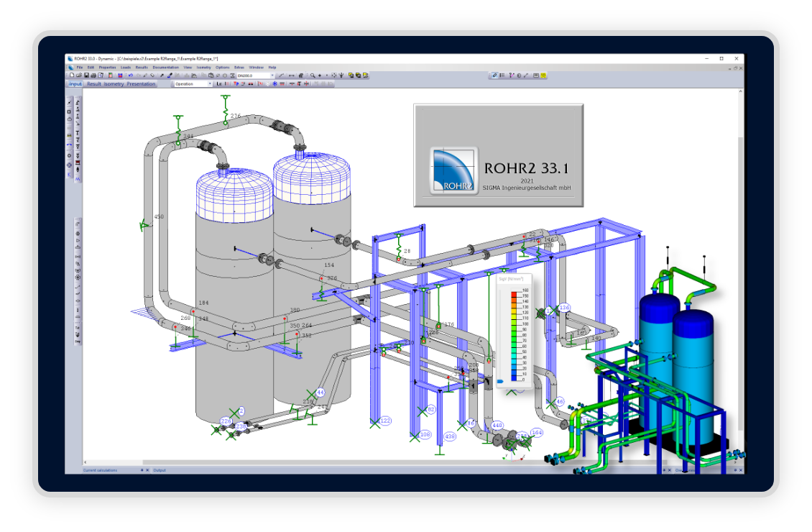
Task: Select circled node 122 at the frame base
Action: 385,421
